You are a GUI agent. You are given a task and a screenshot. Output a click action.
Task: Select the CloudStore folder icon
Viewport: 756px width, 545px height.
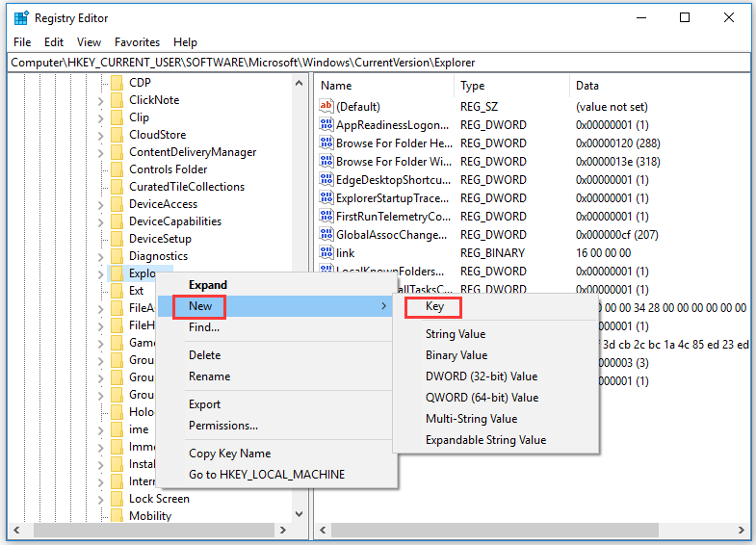click(x=117, y=135)
